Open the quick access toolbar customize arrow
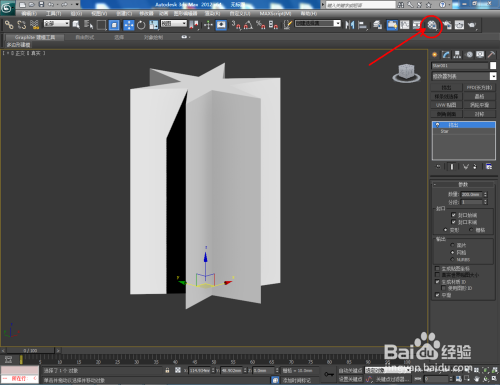500x385 pixels. click(x=77, y=4)
